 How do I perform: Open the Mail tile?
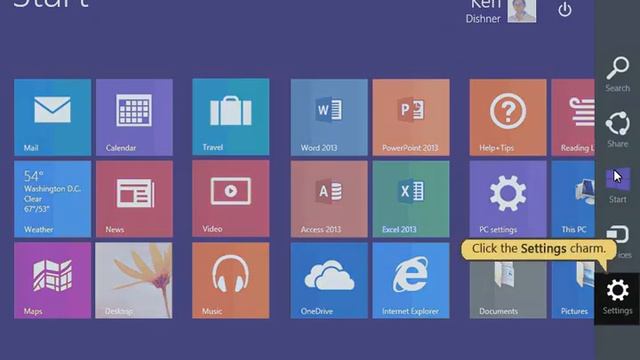click(53, 118)
